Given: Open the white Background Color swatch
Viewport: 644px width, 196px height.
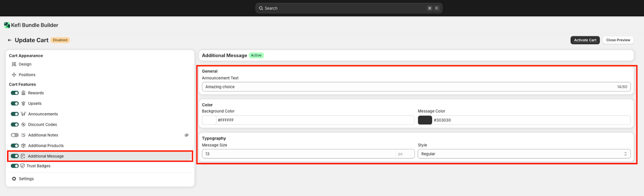Looking at the screenshot, I should pos(209,120).
